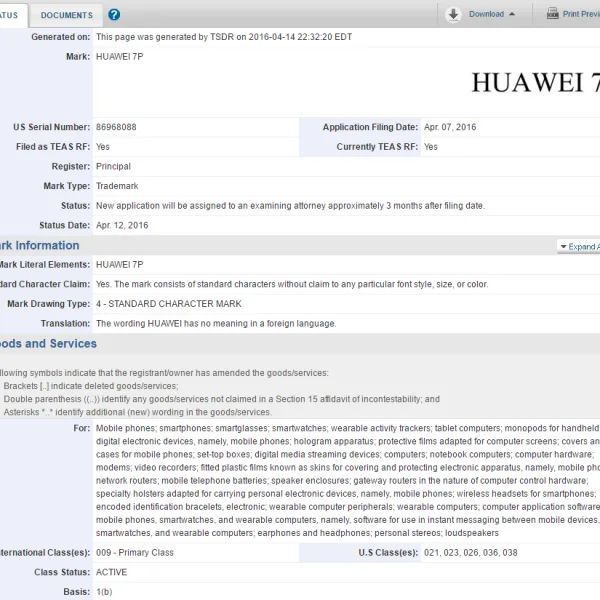
Task: Click the status date Apr. 12, 2016
Action: point(122,225)
